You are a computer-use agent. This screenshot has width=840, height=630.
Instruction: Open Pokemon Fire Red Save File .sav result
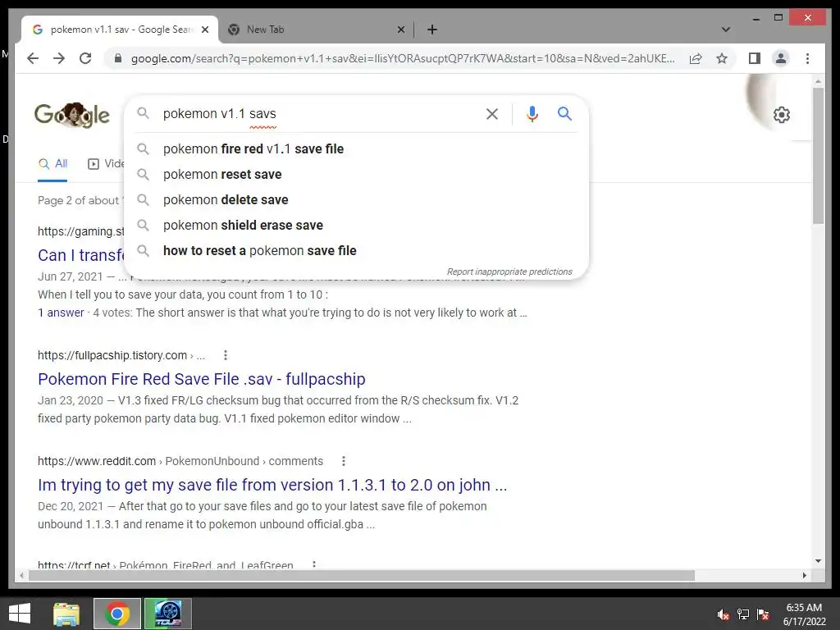click(x=202, y=379)
